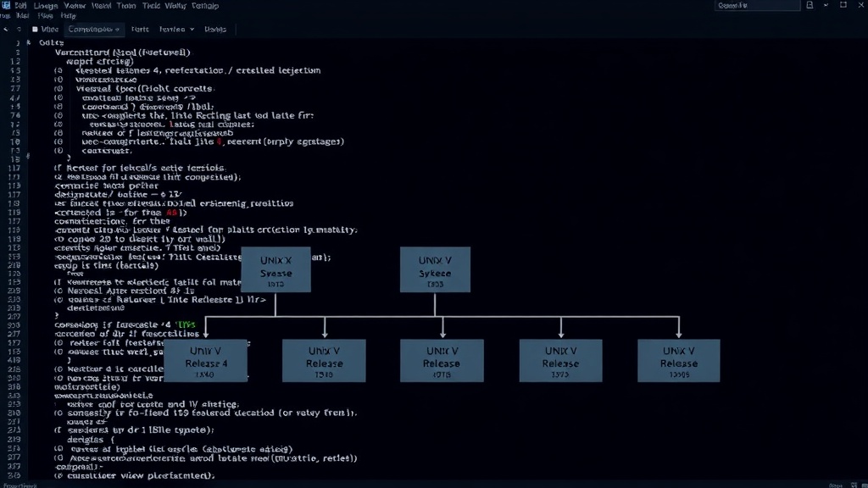Viewport: 868px width, 488px height.
Task: Click the application logo icon in title bar
Action: (6, 5)
